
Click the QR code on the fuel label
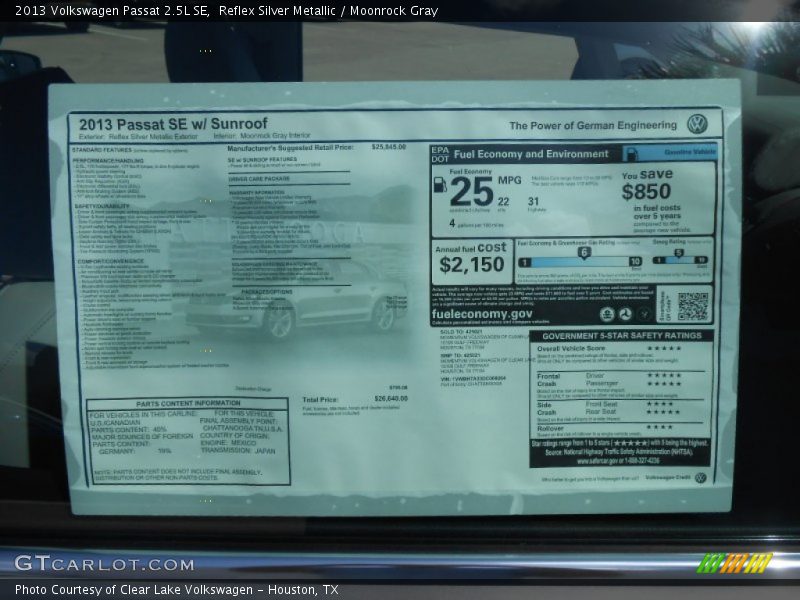693,306
